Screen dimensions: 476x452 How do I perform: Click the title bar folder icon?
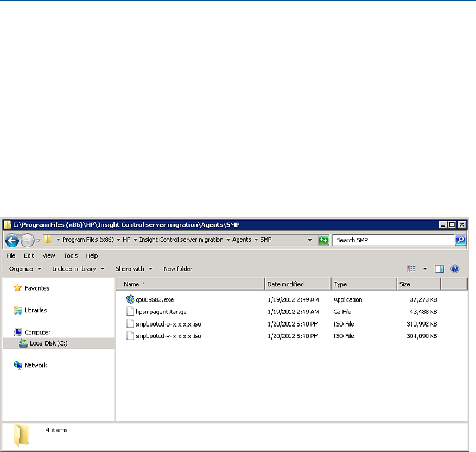7,225
